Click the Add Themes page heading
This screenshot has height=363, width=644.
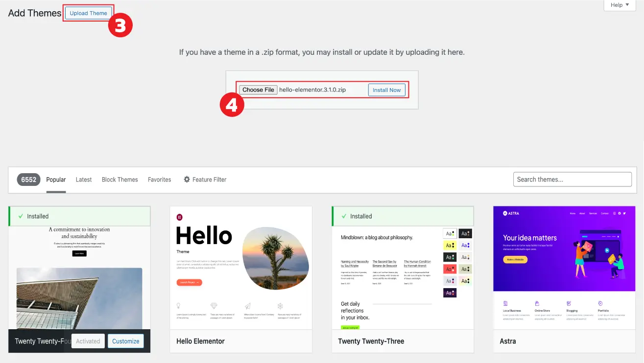(35, 13)
